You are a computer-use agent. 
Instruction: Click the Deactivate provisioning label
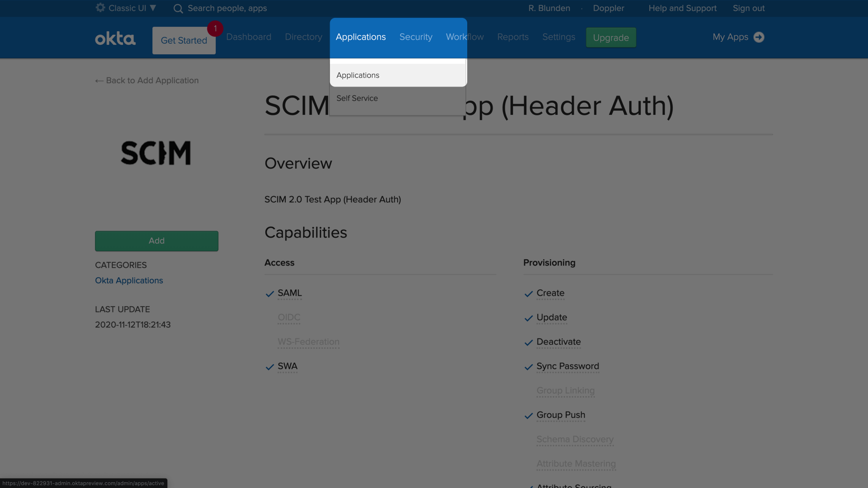tap(558, 341)
